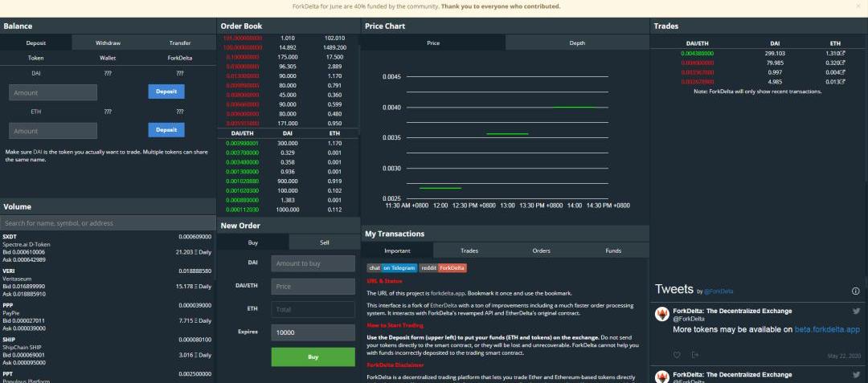The height and width of the screenshot is (383, 868).
Task: Open the Funds tab in My Transactions
Action: coord(613,251)
